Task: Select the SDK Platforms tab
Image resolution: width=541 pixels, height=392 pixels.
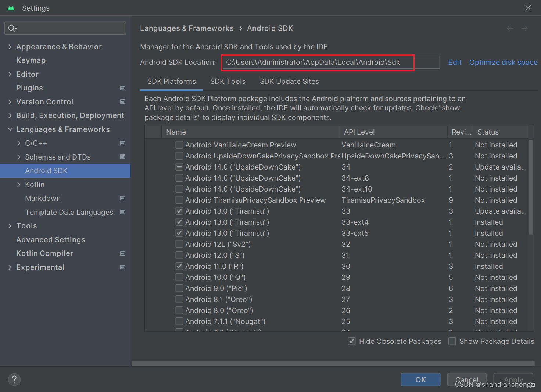Action: click(x=172, y=81)
